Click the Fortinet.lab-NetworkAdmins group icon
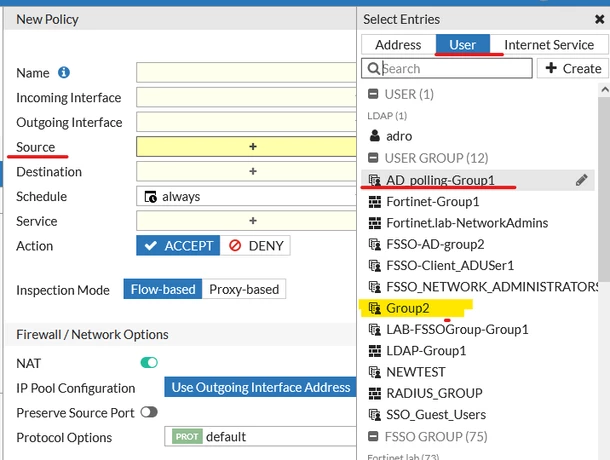The width and height of the screenshot is (610, 460). tap(375, 223)
